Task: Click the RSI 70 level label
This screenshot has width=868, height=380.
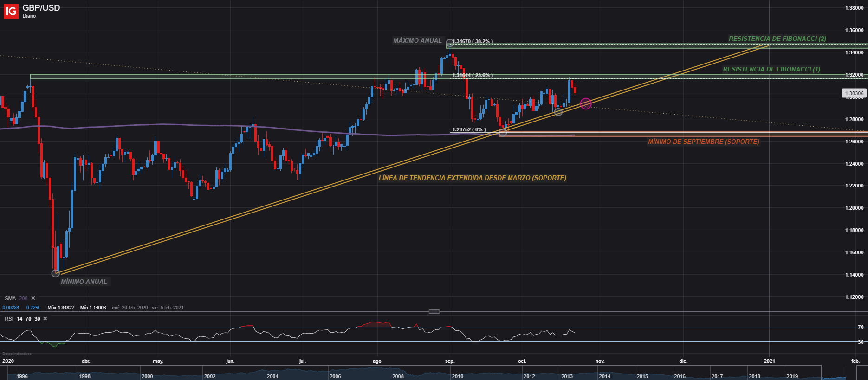Action: (x=861, y=327)
